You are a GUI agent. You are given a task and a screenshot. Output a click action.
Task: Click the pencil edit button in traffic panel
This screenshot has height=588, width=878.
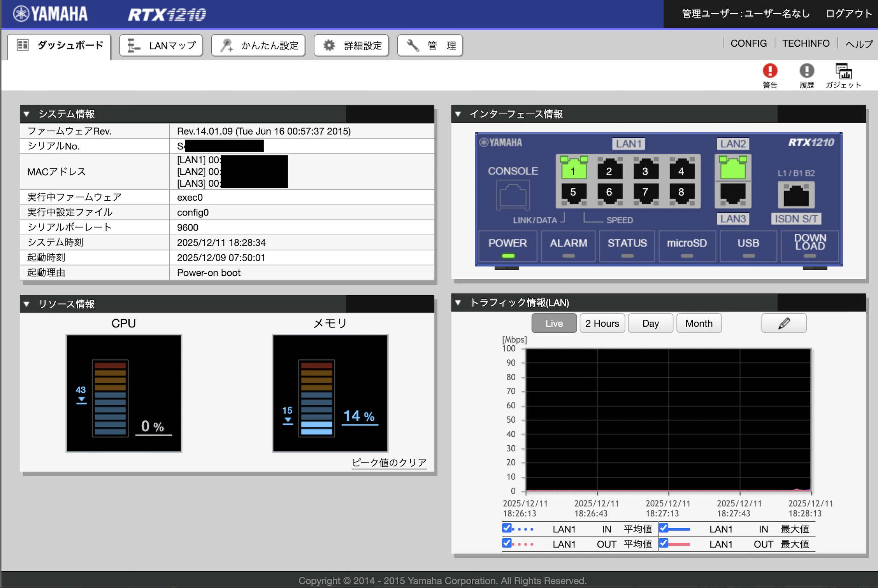coord(784,323)
